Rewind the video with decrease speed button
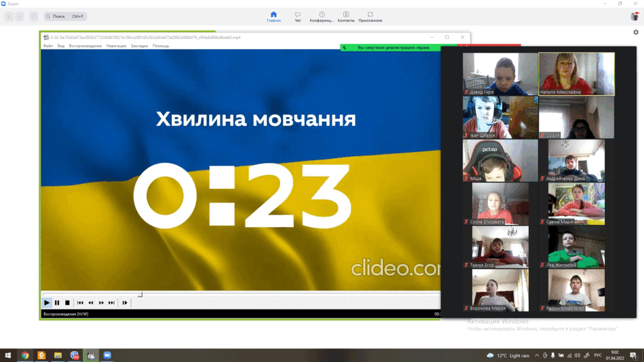Viewport: 644px width, 362px height. point(90,302)
